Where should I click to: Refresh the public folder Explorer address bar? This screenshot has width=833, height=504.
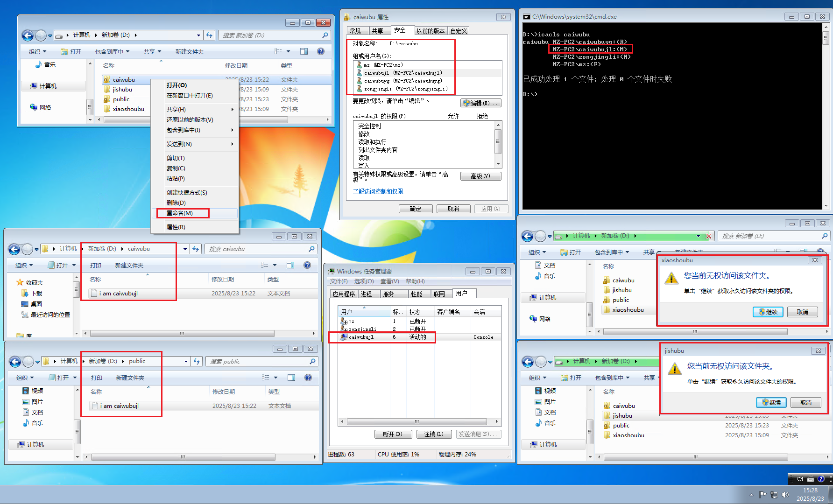197,362
